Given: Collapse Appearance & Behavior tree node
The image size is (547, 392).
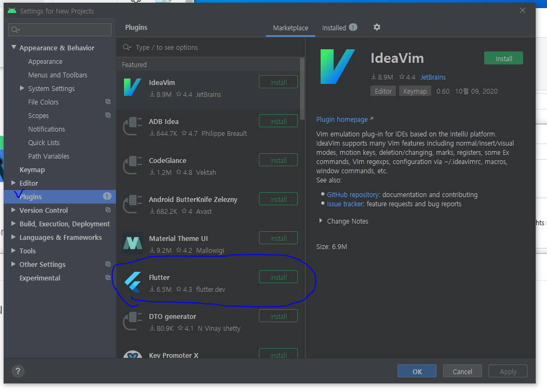Looking at the screenshot, I should click(14, 47).
